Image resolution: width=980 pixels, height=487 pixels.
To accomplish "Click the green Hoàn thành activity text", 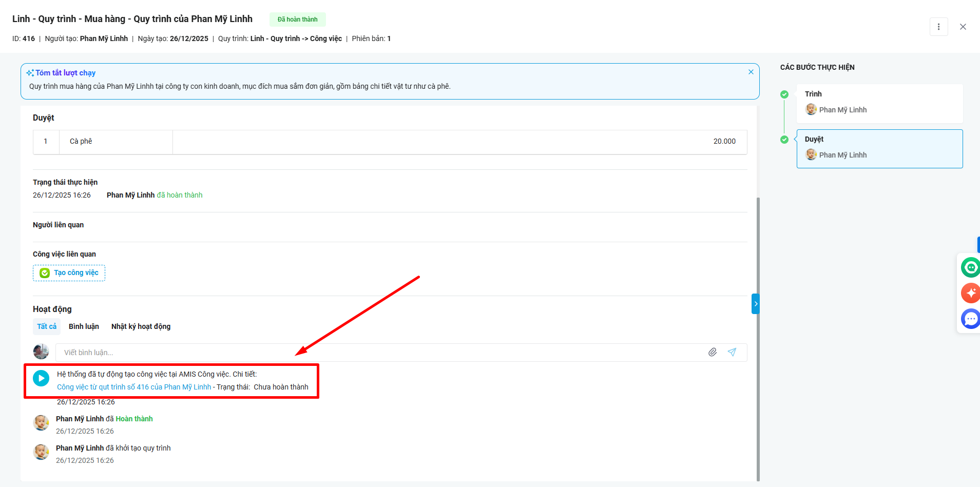I will tap(134, 419).
